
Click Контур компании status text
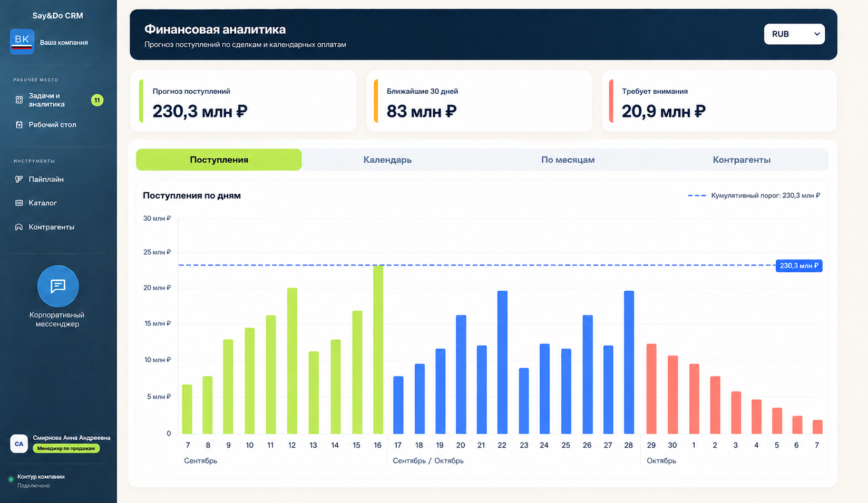tap(41, 477)
